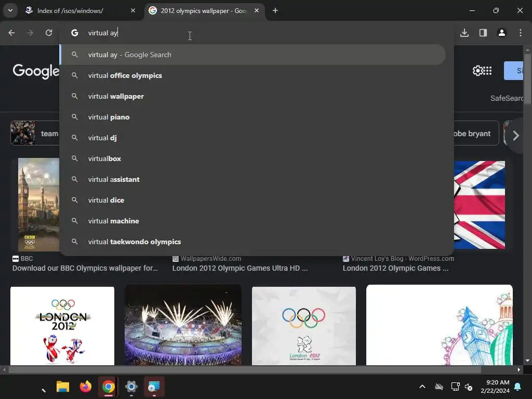Select 'virtual wallpaper' suggestion
This screenshot has width=532, height=399.
pos(253,96)
